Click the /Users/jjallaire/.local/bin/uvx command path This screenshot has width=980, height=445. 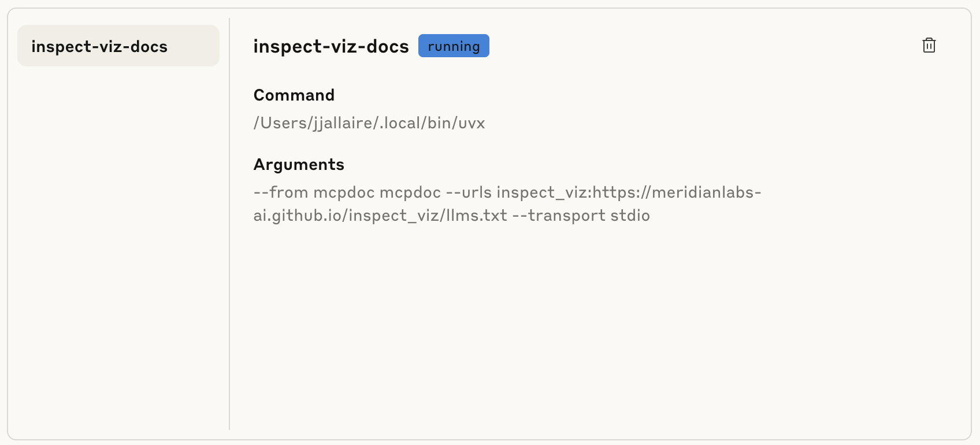click(x=369, y=123)
